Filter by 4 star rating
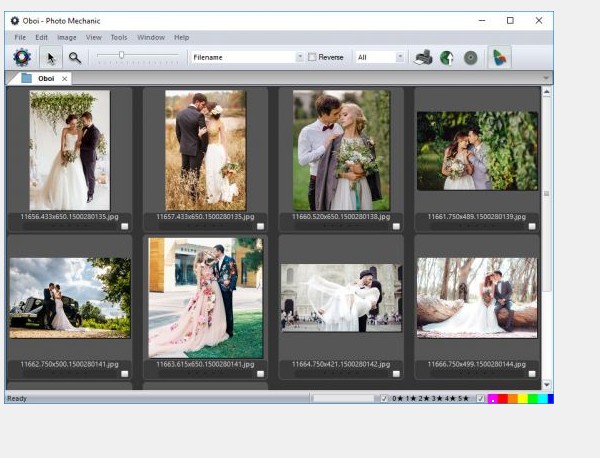This screenshot has height=458, width=600. pyautogui.click(x=450, y=399)
